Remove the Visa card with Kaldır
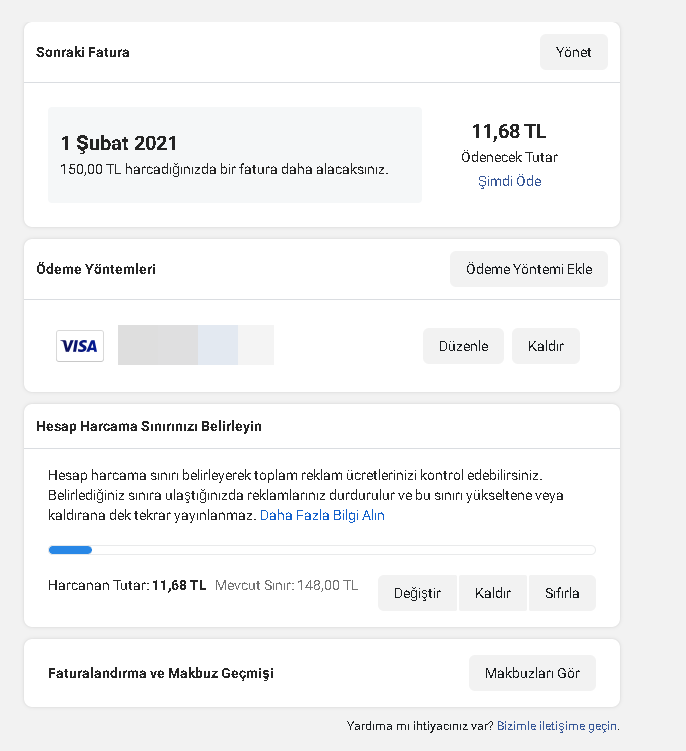Viewport: 686px width, 751px height. [546, 346]
